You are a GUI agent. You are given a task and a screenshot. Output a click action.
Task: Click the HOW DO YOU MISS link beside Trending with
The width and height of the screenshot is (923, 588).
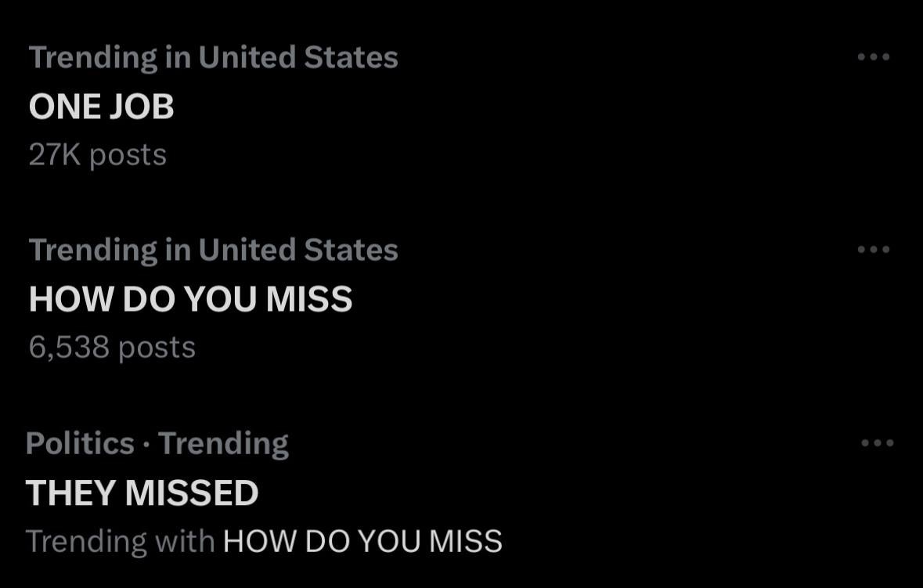(x=362, y=541)
